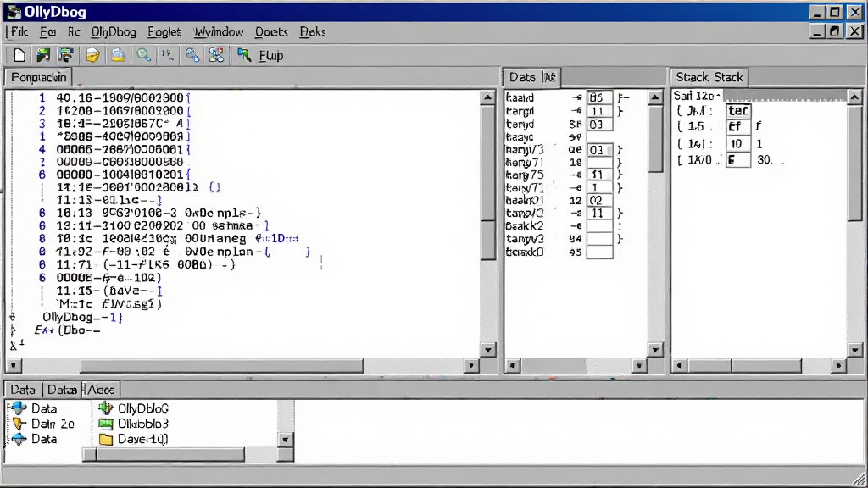Click the 'tamp/2' row label in Dats pane
Screen dimensions: 868x488
tap(525, 213)
